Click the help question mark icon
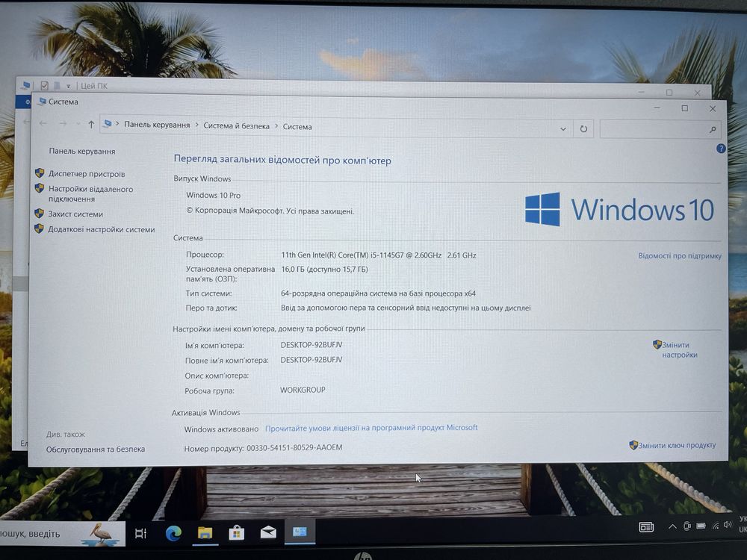This screenshot has height=560, width=747. [x=721, y=149]
